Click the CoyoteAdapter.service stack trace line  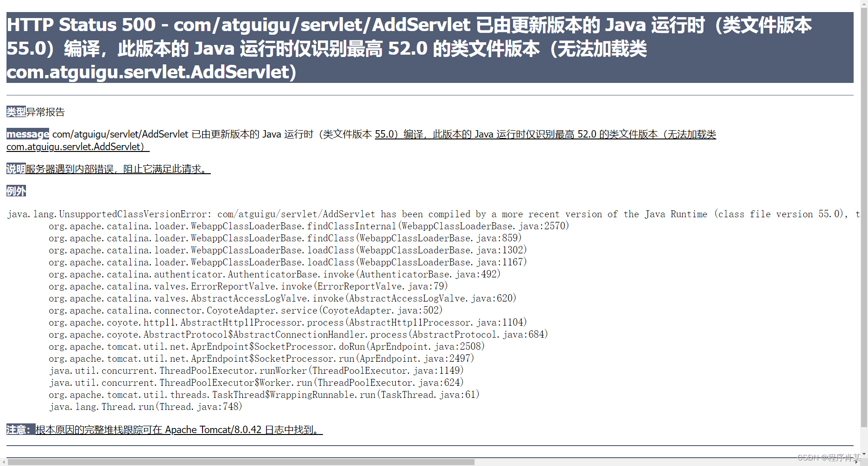246,310
